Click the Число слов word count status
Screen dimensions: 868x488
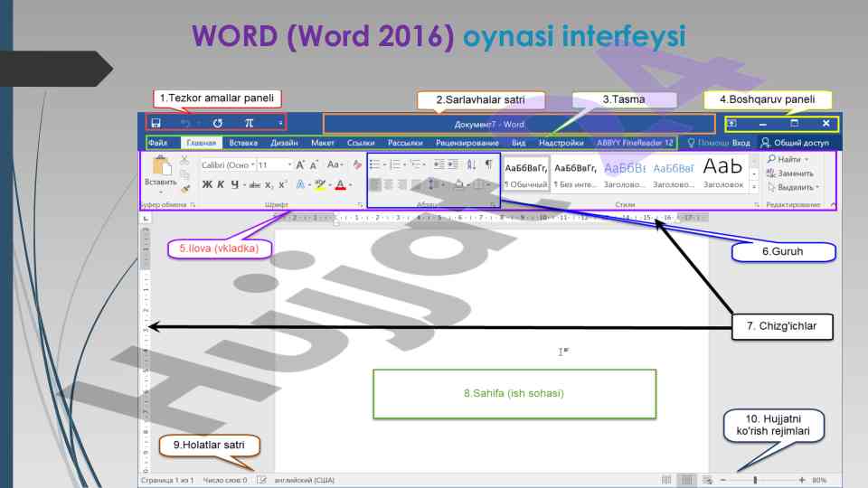225,480
